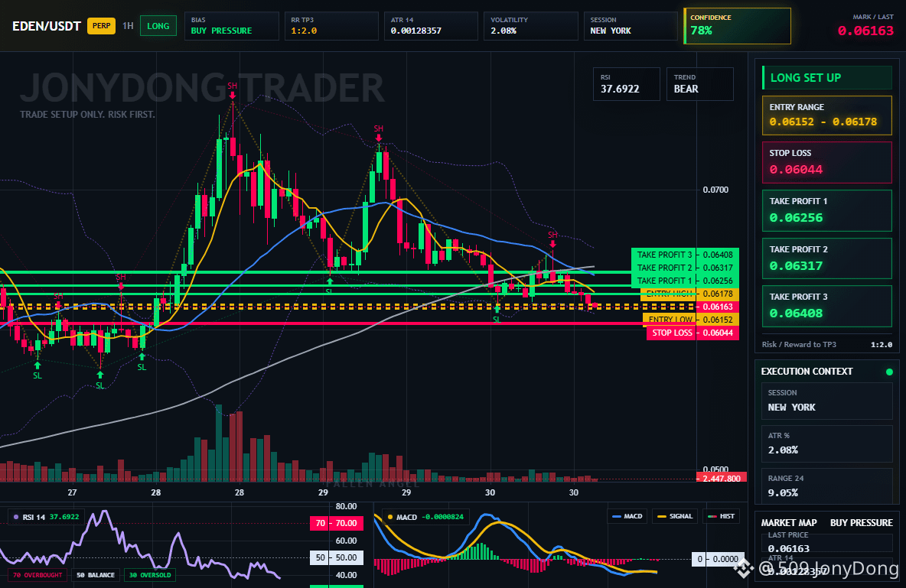Click the TAKE PROFIT 1 chart price tag
906x588 pixels.
click(x=685, y=281)
